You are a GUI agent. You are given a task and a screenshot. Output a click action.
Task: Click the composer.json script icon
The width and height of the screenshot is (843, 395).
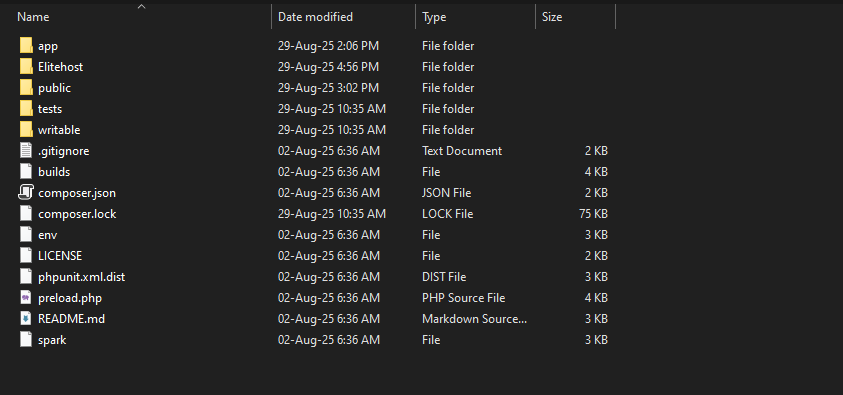point(26,192)
